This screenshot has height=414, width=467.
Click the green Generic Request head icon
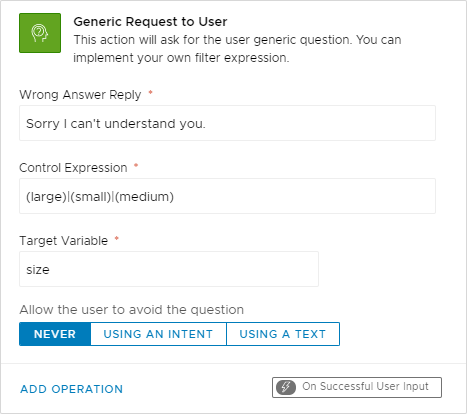(x=40, y=33)
